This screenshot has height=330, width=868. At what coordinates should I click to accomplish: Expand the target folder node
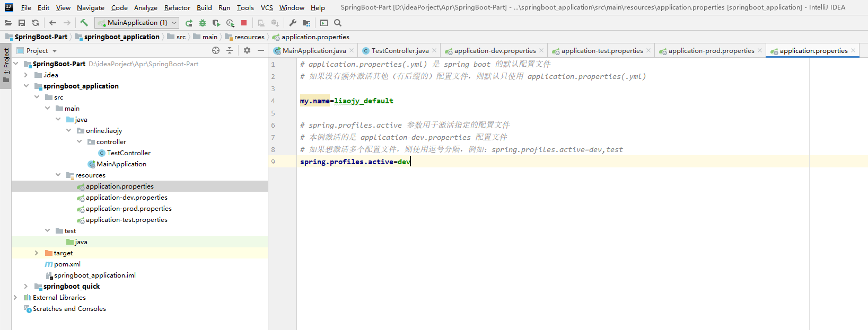[37, 253]
